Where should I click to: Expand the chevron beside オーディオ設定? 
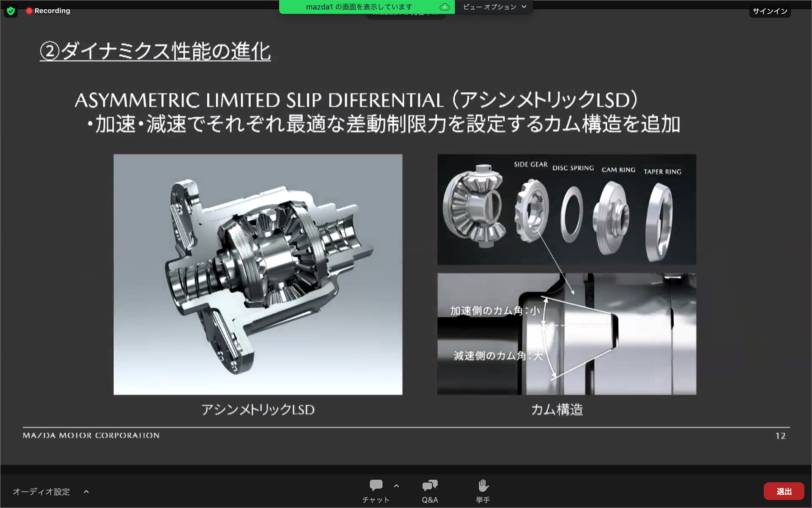point(86,491)
